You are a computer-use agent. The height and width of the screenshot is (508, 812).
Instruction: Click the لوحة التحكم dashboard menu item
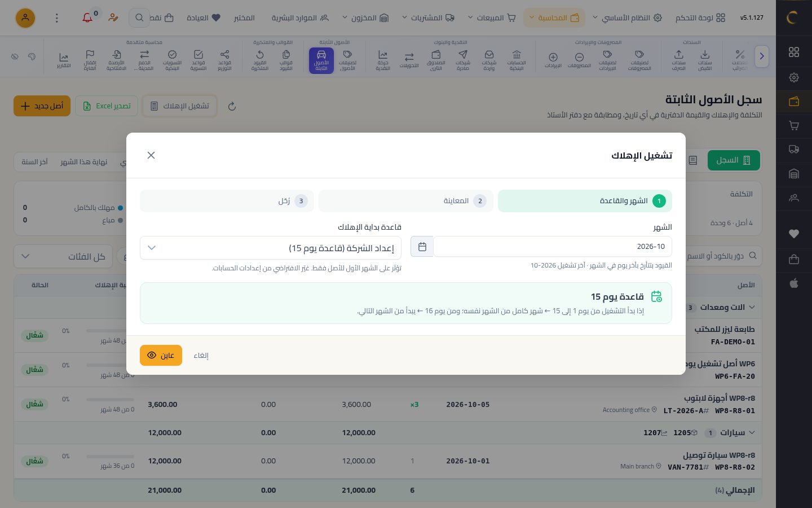click(x=700, y=18)
